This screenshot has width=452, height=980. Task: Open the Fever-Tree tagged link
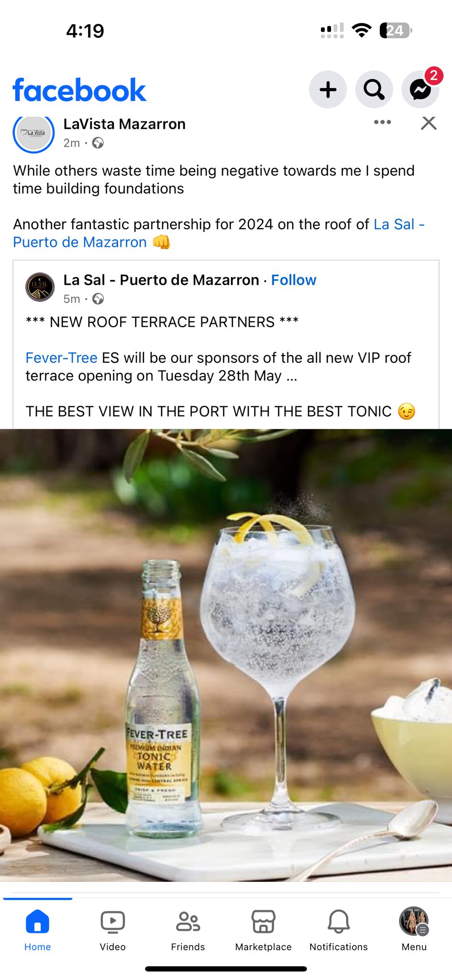tap(61, 357)
